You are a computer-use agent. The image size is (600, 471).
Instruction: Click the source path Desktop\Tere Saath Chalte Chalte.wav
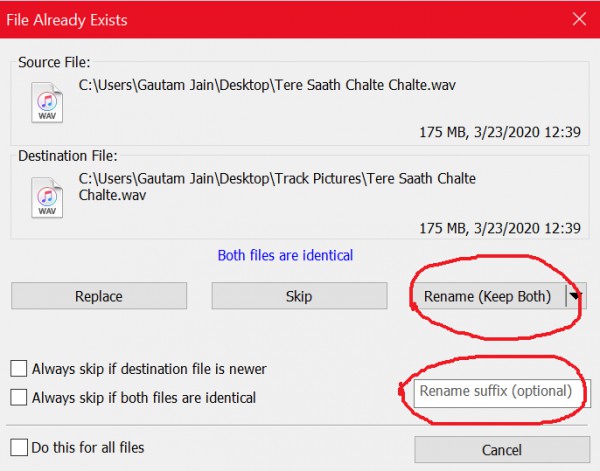pyautogui.click(x=267, y=85)
